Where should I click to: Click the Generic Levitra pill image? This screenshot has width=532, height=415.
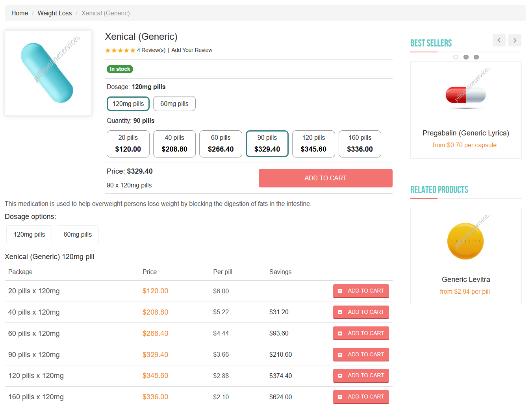point(465,241)
